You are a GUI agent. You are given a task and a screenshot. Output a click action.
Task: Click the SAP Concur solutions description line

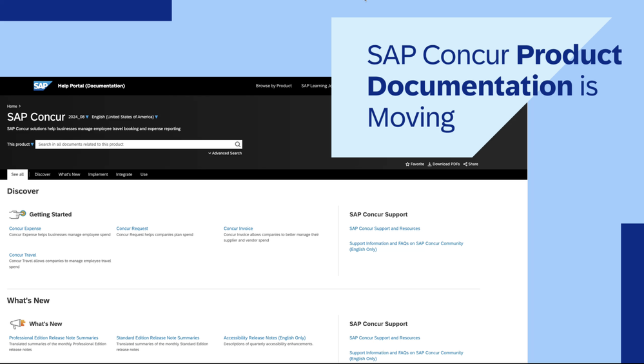point(93,128)
